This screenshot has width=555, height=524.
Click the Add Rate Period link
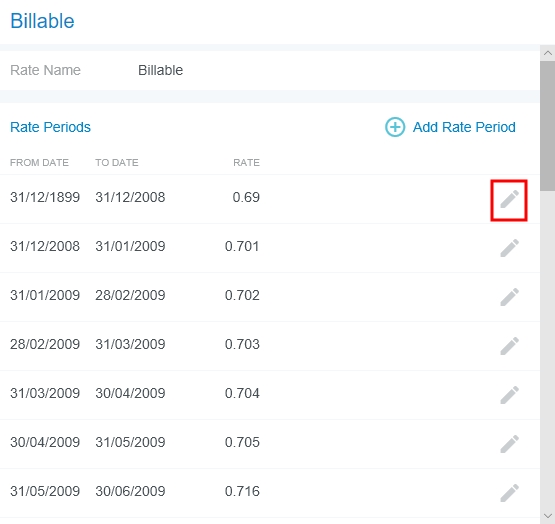tap(464, 127)
